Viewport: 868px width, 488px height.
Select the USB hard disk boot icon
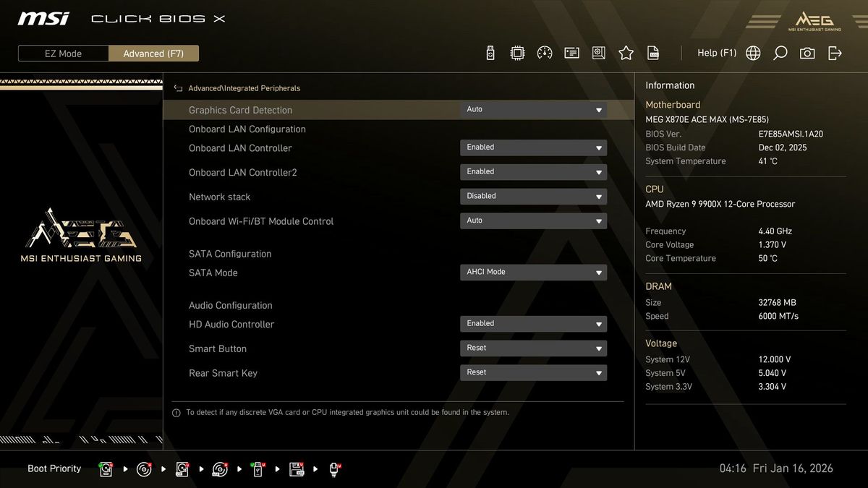[182, 469]
